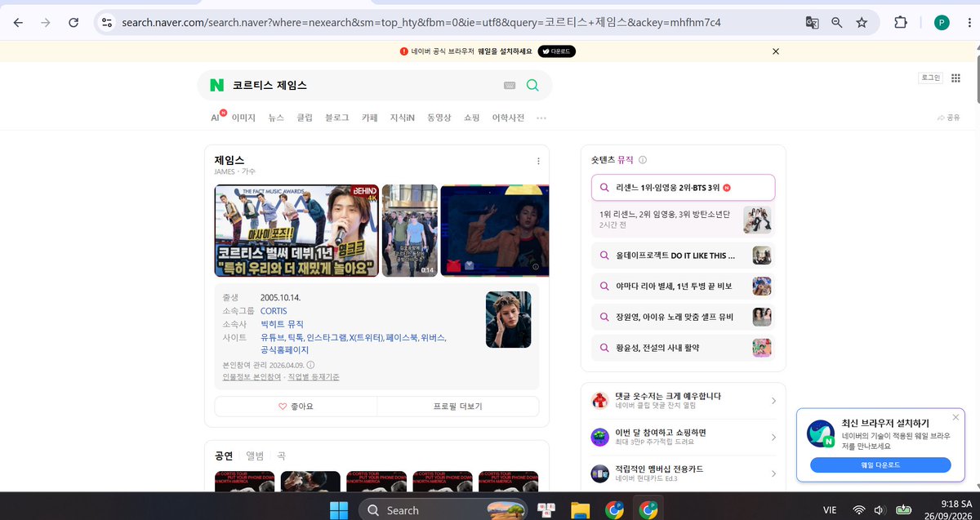Open the Chrome profile avatar P
980x520 pixels.
click(942, 23)
